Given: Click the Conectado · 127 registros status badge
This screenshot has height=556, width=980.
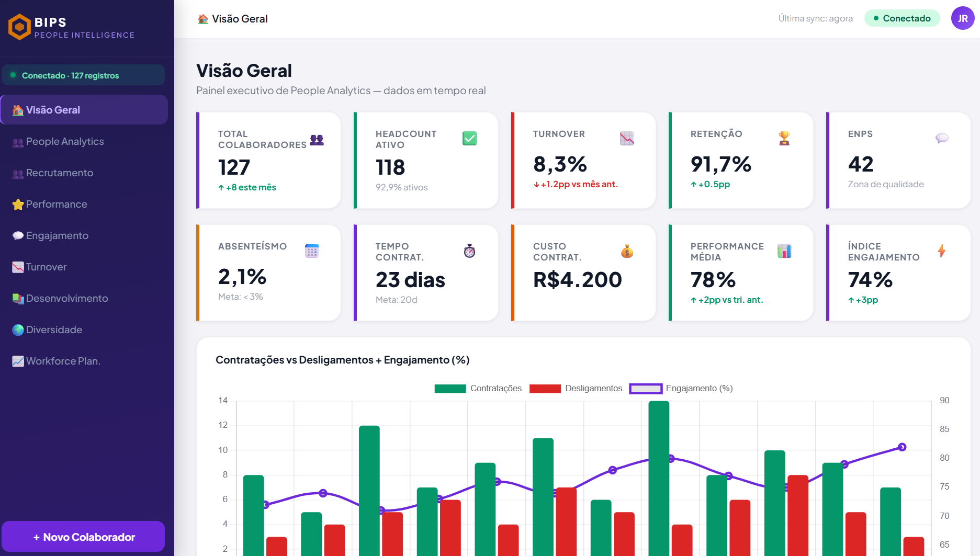Looking at the screenshot, I should [x=83, y=75].
